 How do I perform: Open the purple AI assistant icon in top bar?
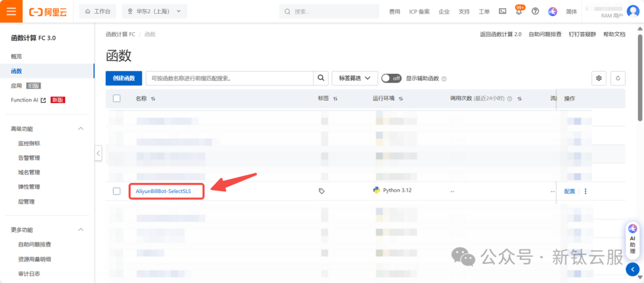(x=552, y=11)
